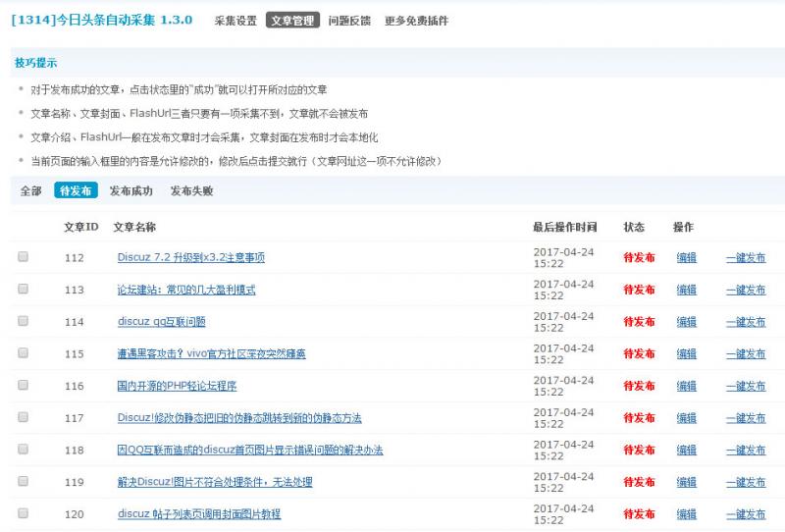This screenshot has width=785, height=532.
Task: Open the 问题反馈 tab
Action: point(349,20)
